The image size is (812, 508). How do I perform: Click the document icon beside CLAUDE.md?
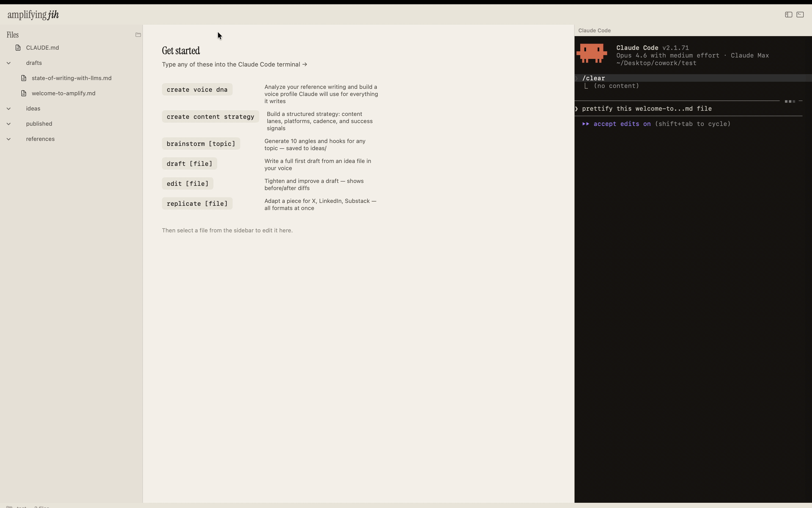coord(18,47)
